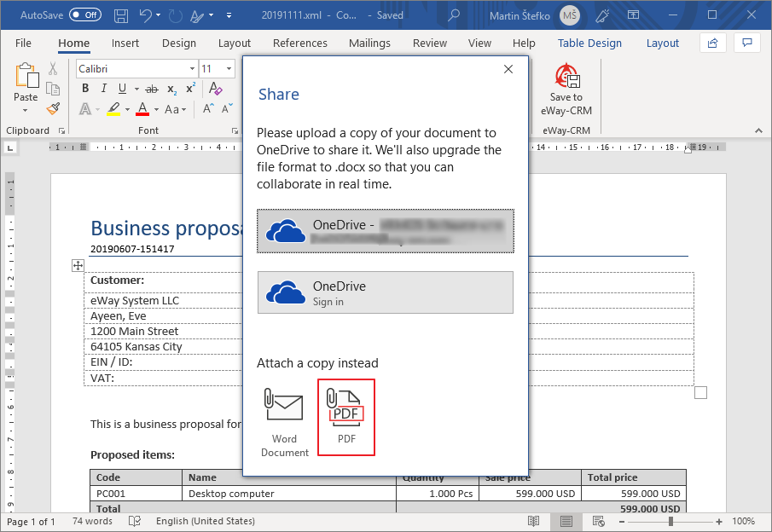Open the File menu
This screenshot has height=532, width=772.
[23, 43]
